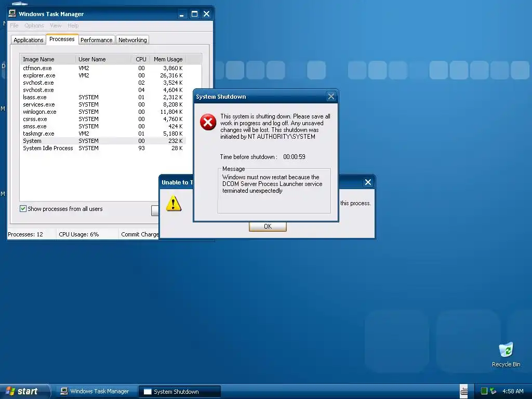532x399 pixels.
Task: Open the Recycle Bin desktop icon
Action: 506,354
